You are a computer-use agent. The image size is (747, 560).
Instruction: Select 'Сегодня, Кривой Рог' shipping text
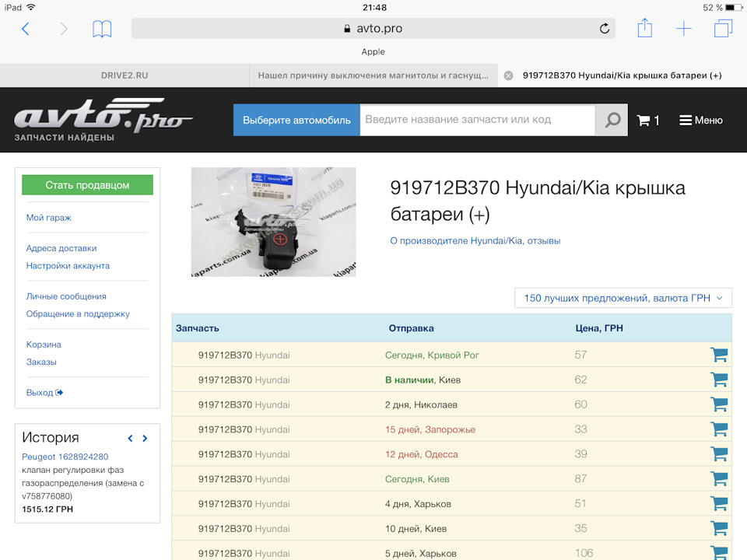432,355
